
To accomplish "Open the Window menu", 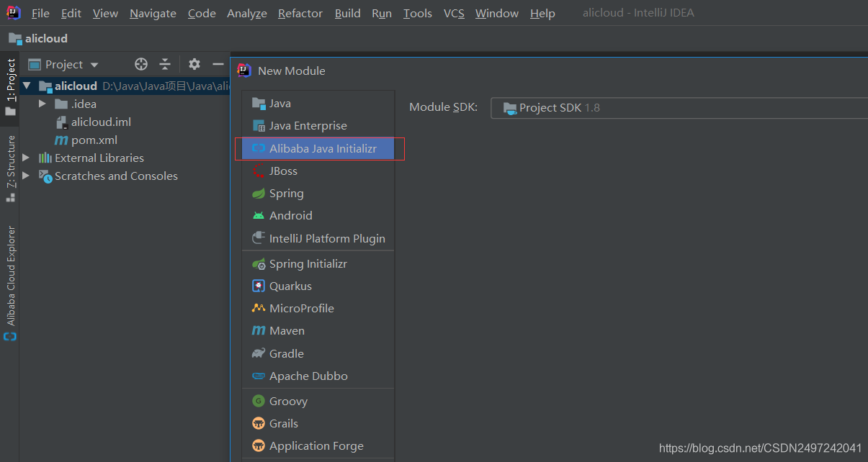I will [x=497, y=13].
